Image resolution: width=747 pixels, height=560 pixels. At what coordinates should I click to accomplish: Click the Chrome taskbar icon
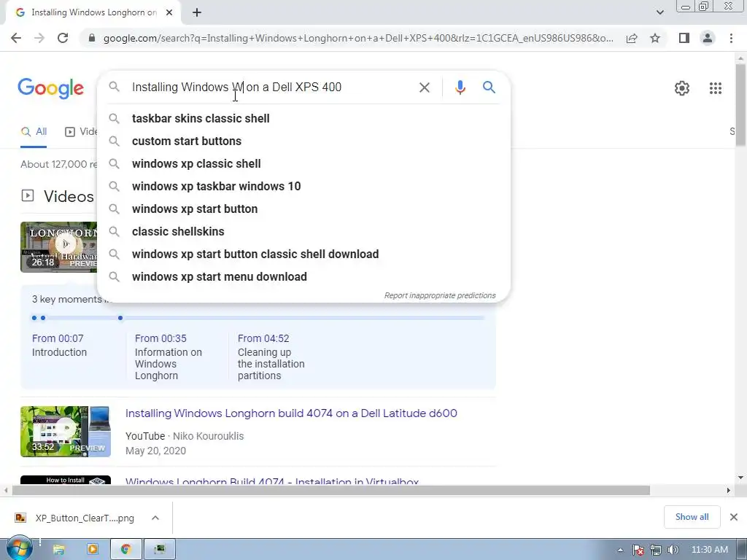pos(125,550)
